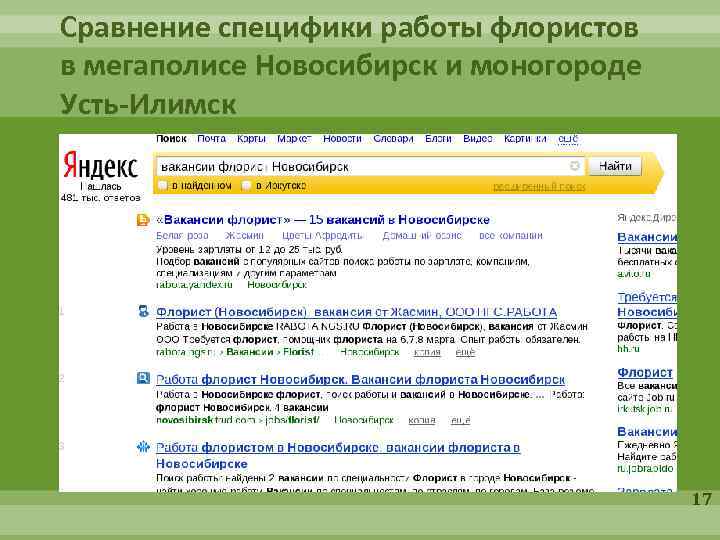Open Работа флористом в Новосибирске result
This screenshot has height=540, width=720.
338,455
